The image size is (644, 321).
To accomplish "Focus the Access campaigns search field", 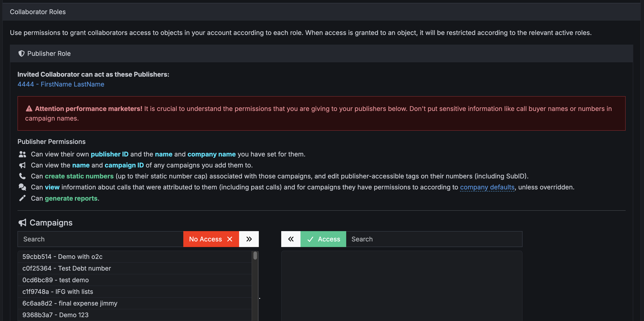I will 434,239.
